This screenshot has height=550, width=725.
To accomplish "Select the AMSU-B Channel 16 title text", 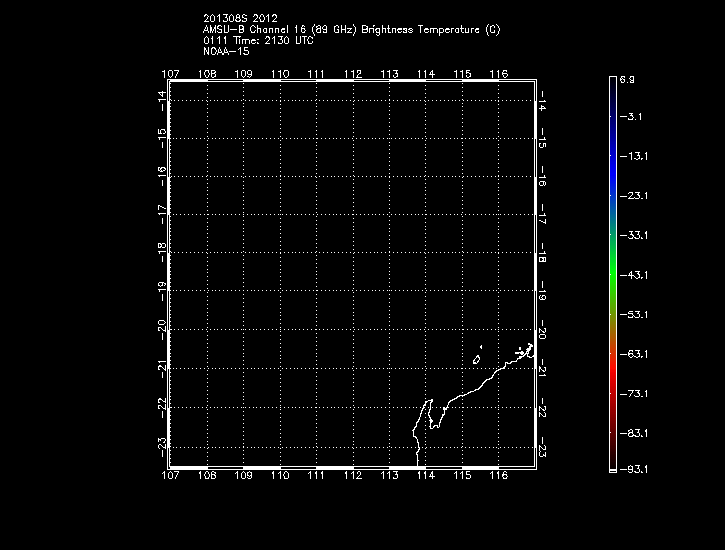I will click(351, 29).
